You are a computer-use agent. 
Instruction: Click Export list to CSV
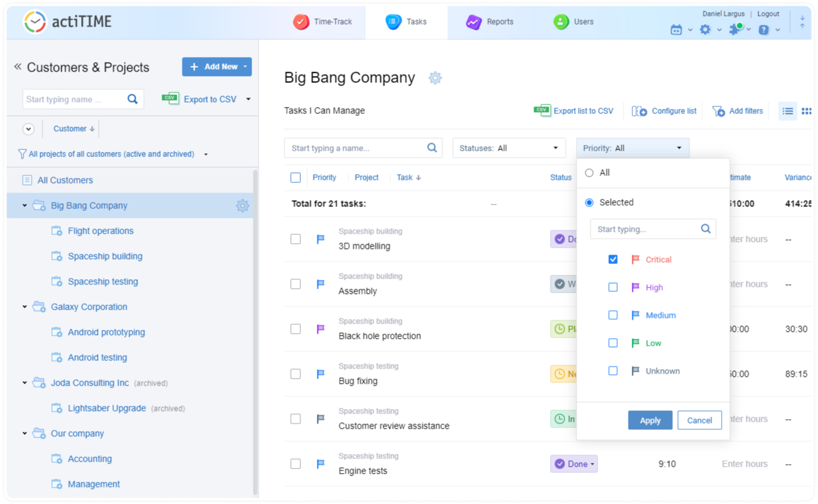coord(574,111)
